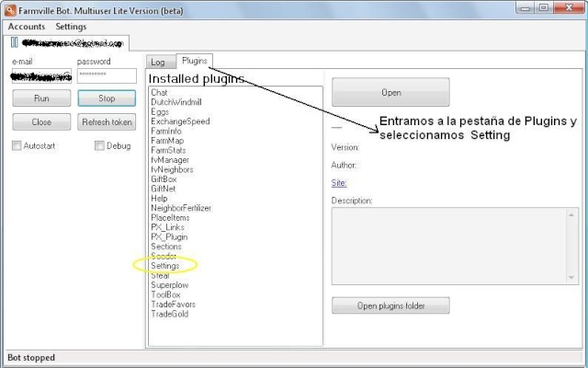Select the FarmInfo plugin

pos(166,131)
